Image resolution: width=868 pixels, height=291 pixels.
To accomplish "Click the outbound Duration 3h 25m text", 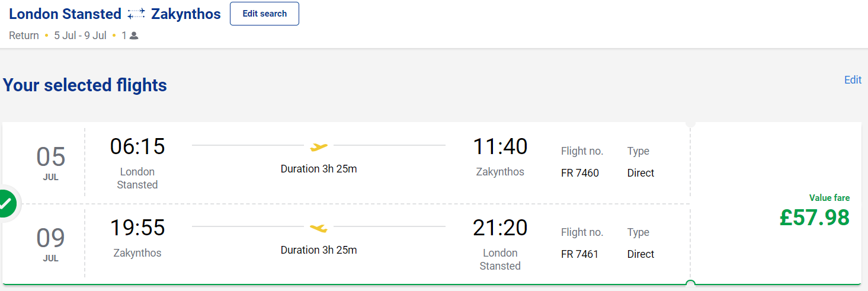I will pos(319,169).
